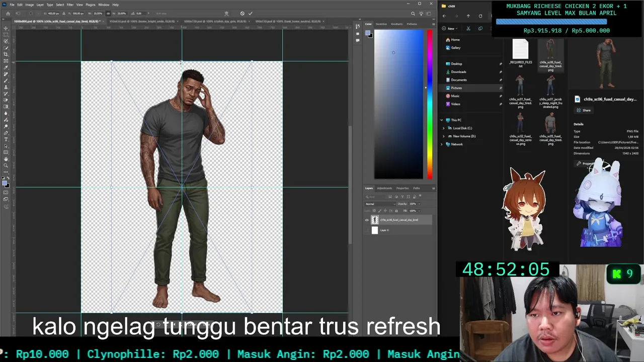Filter layers by pixel layer icon
This screenshot has height=362, width=644.
pos(390,197)
